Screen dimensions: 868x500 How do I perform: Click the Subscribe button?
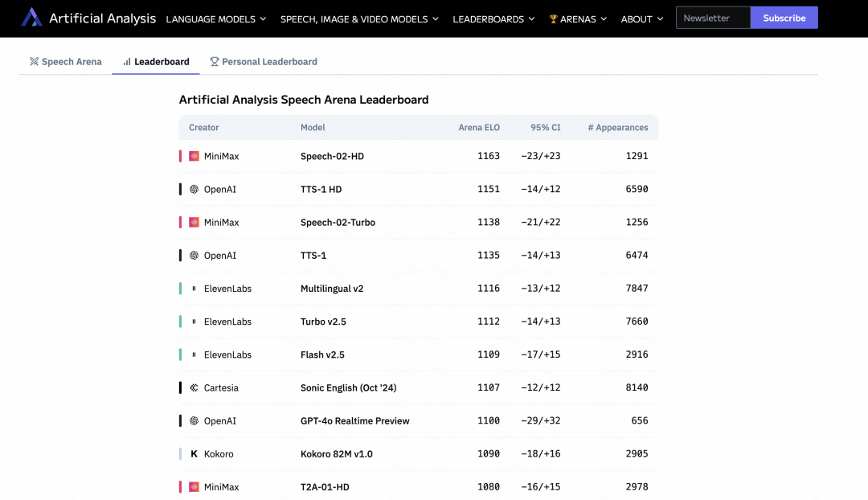[x=784, y=18]
